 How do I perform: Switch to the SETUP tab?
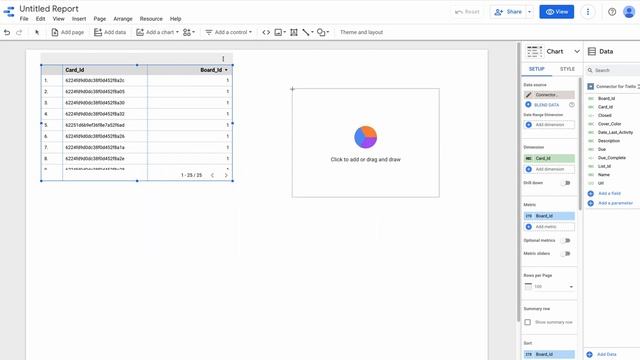(x=536, y=69)
